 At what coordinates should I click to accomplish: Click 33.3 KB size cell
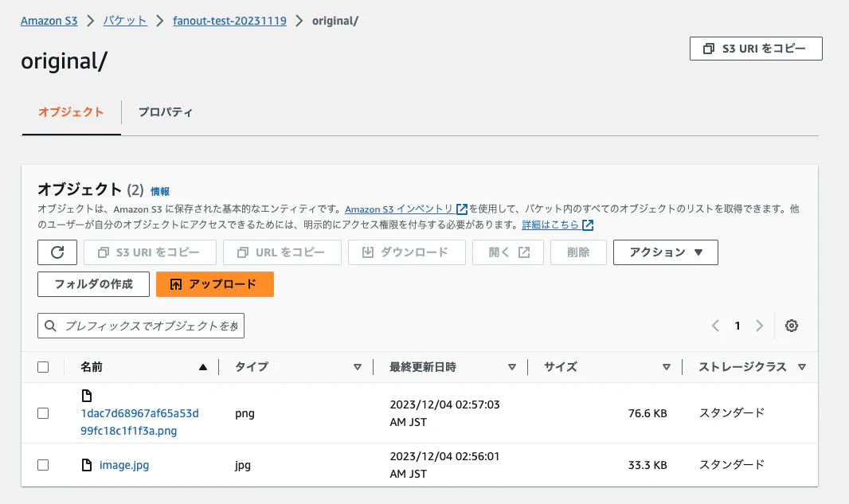pos(648,465)
